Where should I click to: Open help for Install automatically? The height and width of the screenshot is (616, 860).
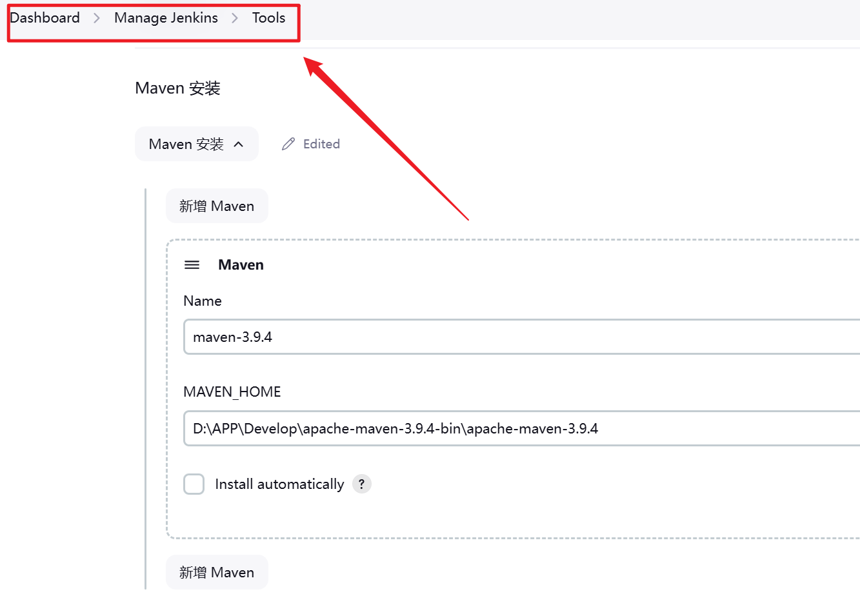[x=362, y=484]
